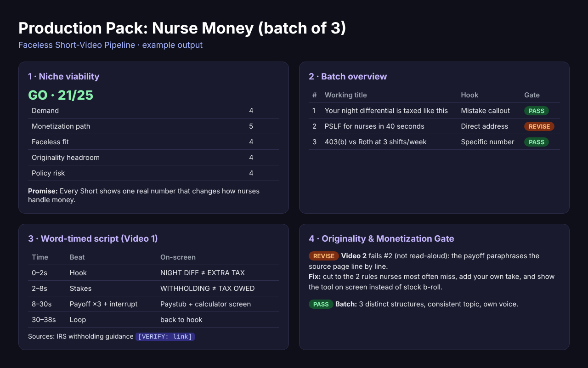This screenshot has width=588, height=368.
Task: Click the REVISE badge in the PSLF row
Action: [539, 126]
